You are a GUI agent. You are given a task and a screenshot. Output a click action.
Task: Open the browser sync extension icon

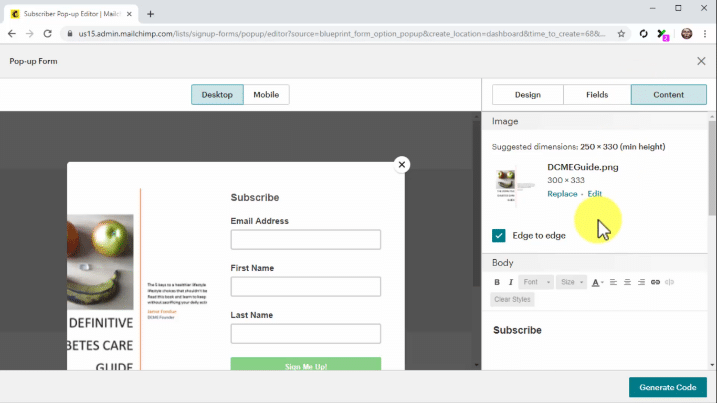(x=643, y=33)
